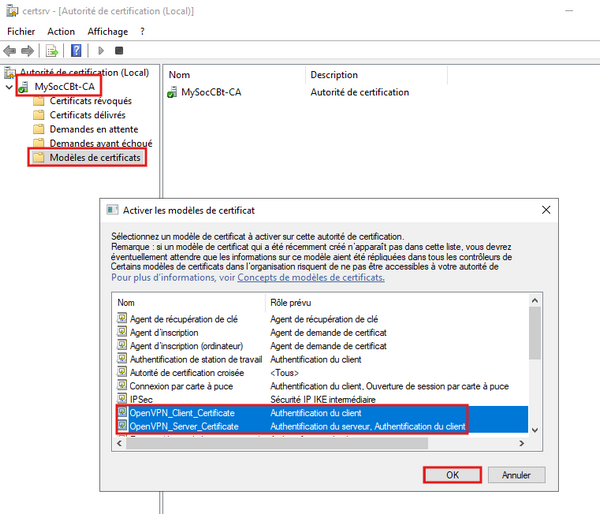Click the IPSec template icon
This screenshot has width=600, height=514.
coord(122,398)
